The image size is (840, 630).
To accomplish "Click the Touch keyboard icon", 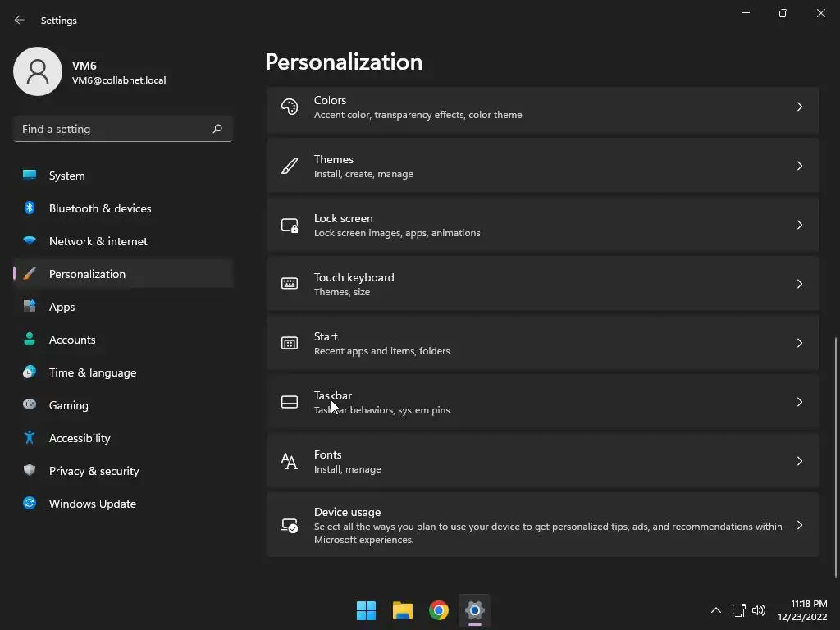I will pos(290,284).
